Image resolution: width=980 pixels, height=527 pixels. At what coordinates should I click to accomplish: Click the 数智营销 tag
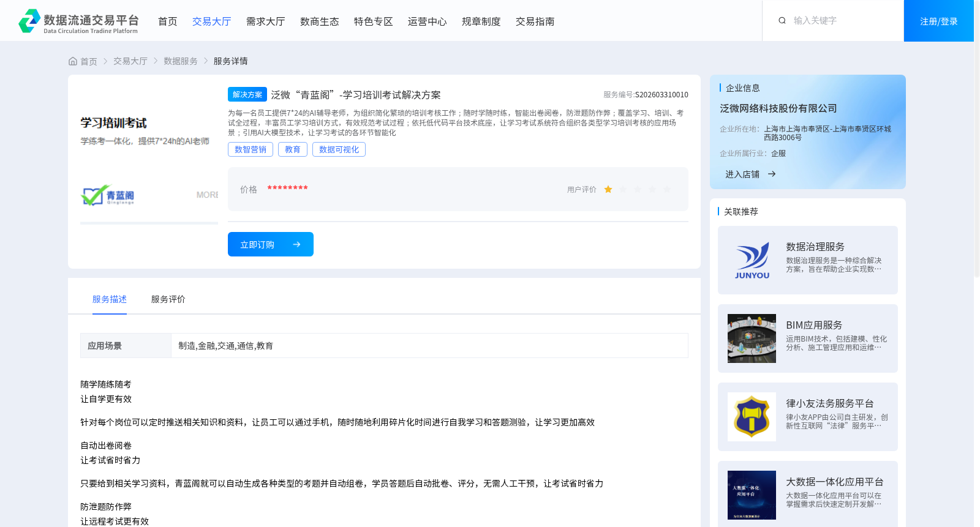pyautogui.click(x=251, y=149)
